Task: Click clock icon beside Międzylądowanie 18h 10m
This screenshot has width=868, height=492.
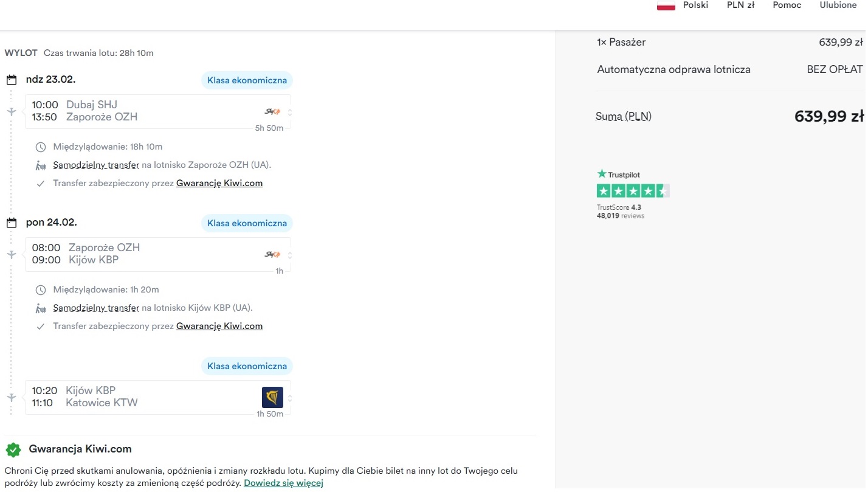Action: (41, 147)
